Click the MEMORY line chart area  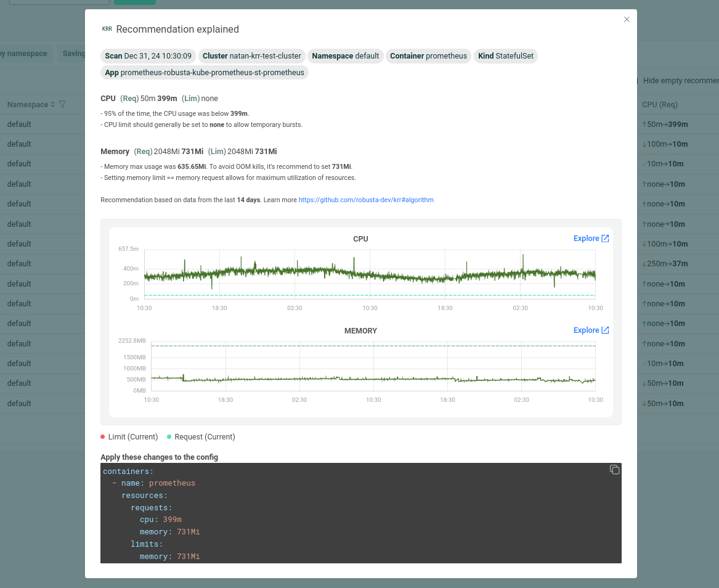coord(373,366)
